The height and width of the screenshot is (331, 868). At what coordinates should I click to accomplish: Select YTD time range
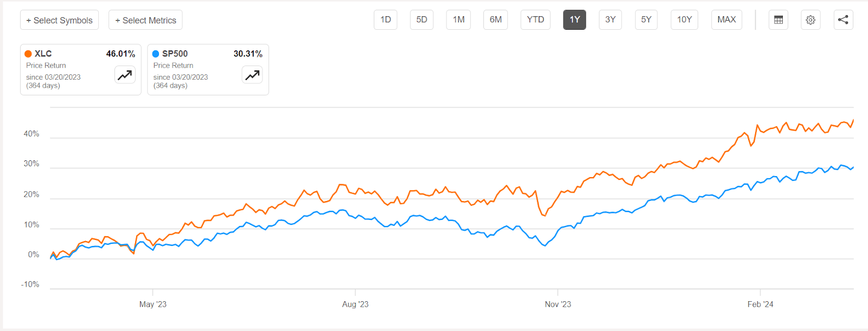pos(535,20)
